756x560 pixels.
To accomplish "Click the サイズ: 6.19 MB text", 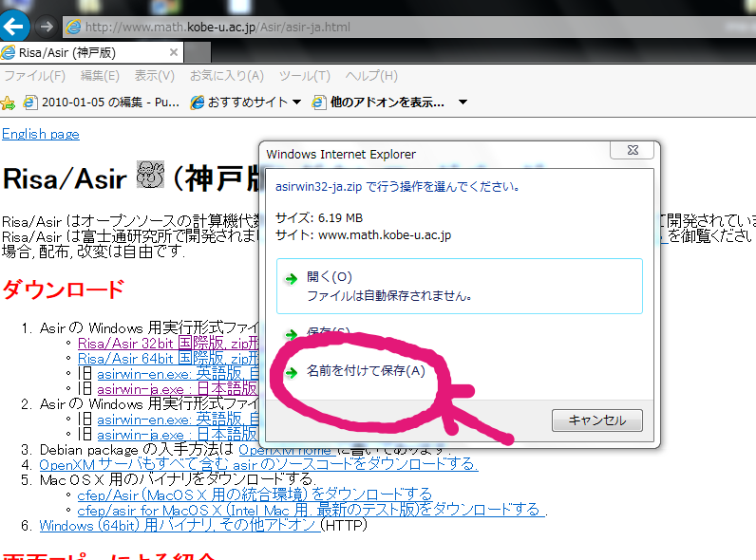I will pyautogui.click(x=319, y=218).
